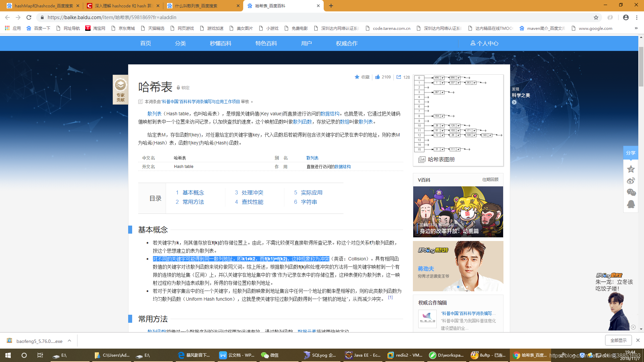
Task: Click 首页 in Baike navigation
Action: (x=146, y=43)
